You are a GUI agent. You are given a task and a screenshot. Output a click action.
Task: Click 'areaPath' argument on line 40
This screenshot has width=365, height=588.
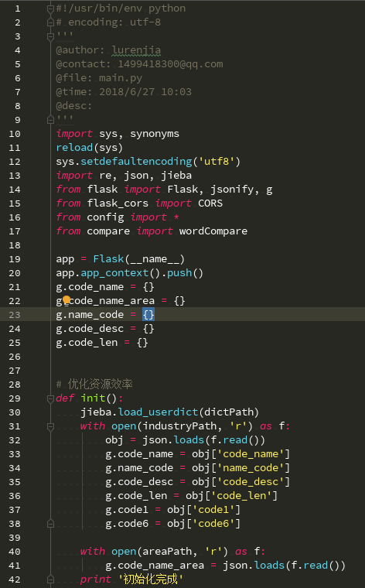[167, 552]
